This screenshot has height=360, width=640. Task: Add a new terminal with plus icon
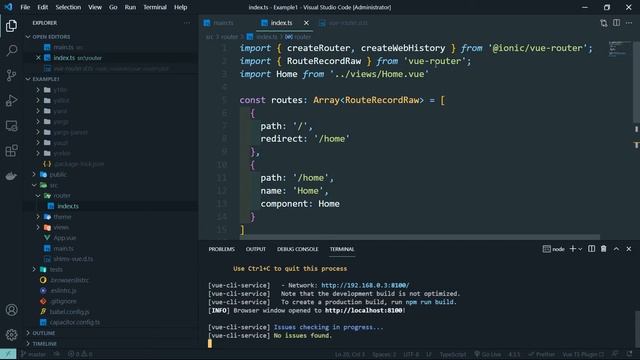click(573, 249)
